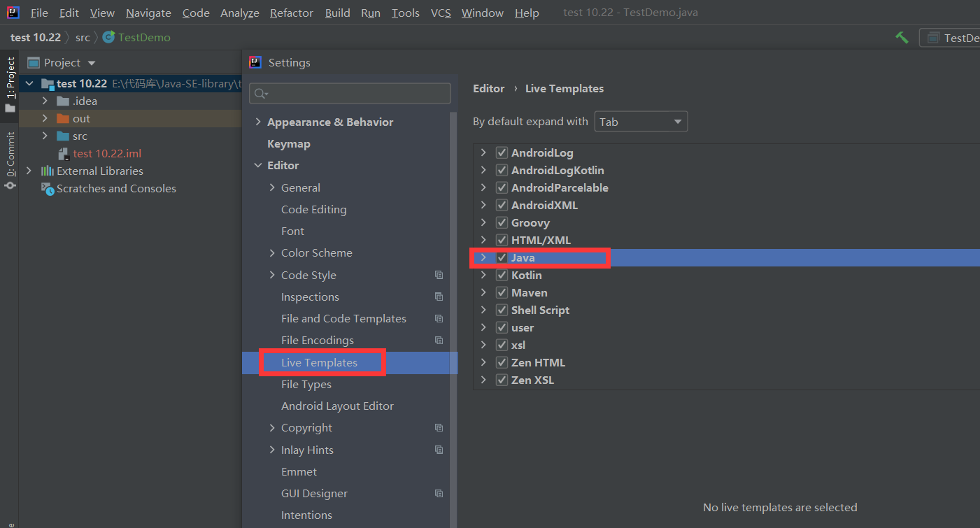
Task: Toggle the AndroidParcelable checkbox
Action: [502, 187]
